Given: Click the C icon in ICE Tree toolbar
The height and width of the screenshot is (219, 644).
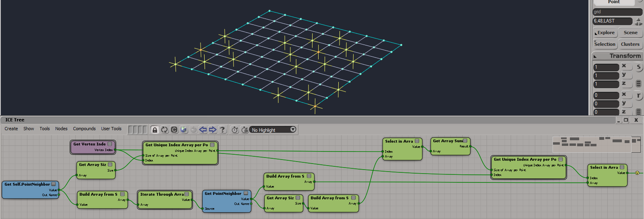Looking at the screenshot, I should click(174, 130).
